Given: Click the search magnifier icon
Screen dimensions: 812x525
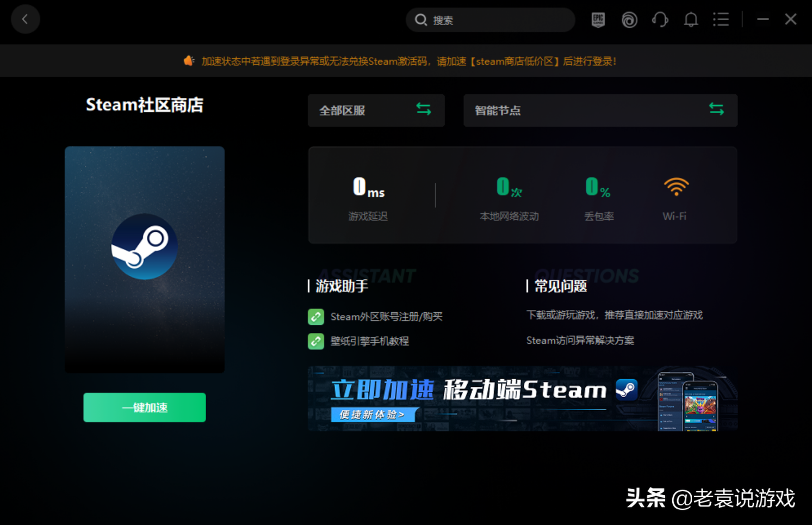Looking at the screenshot, I should pyautogui.click(x=421, y=20).
